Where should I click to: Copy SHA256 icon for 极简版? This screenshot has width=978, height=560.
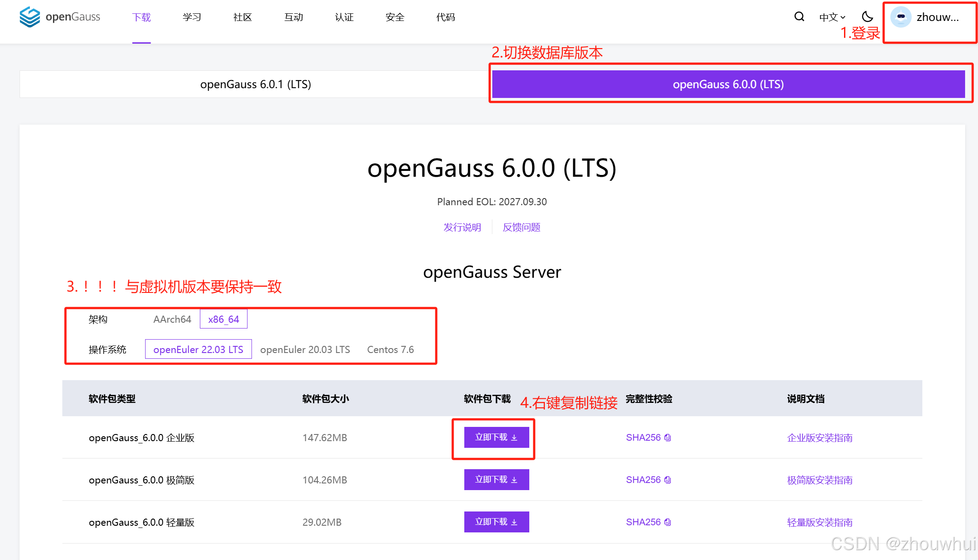coord(667,480)
